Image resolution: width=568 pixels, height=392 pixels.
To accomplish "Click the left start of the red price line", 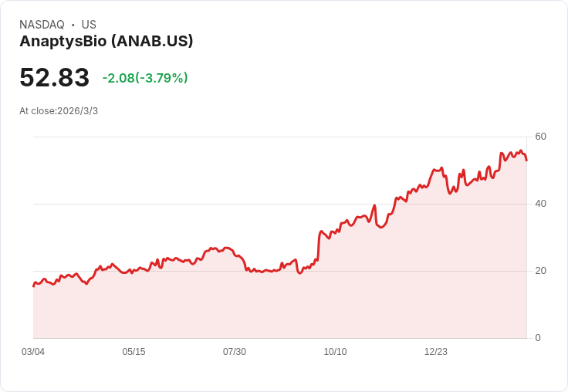I will tap(34, 286).
